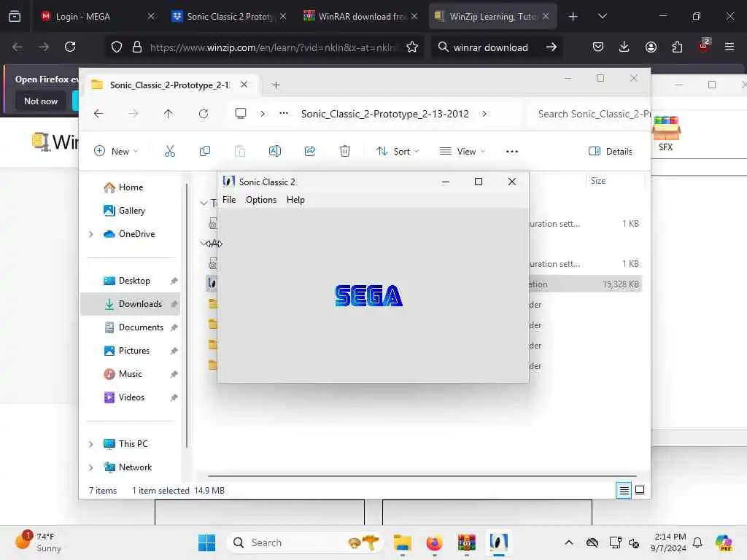Click the Search Sonic_Classic_2 field
747x560 pixels.
[x=591, y=114]
